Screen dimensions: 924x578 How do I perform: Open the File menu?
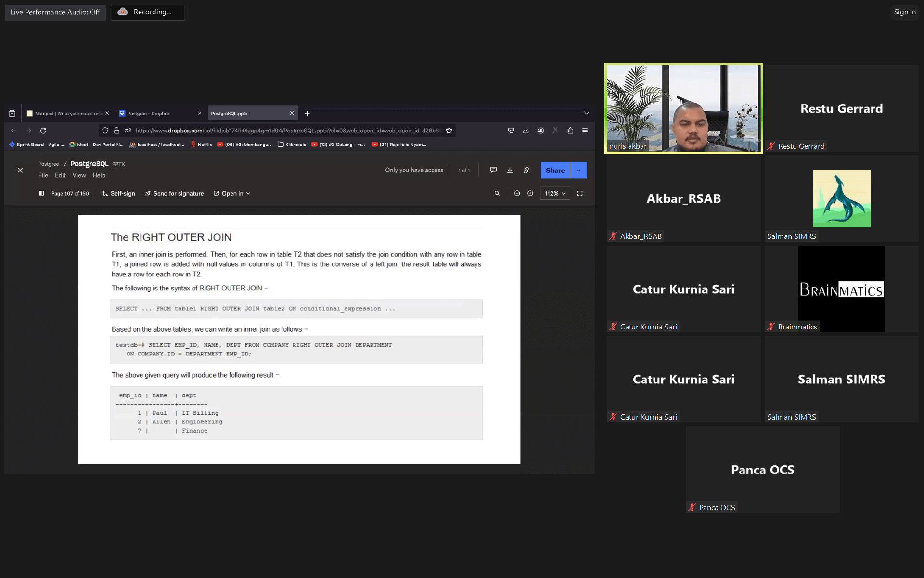point(43,175)
